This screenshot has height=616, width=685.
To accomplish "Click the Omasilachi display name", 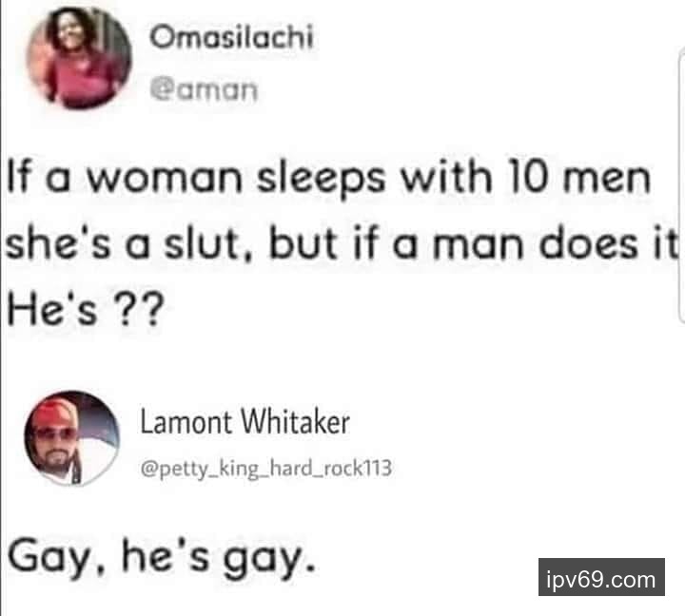I will pos(231,37).
